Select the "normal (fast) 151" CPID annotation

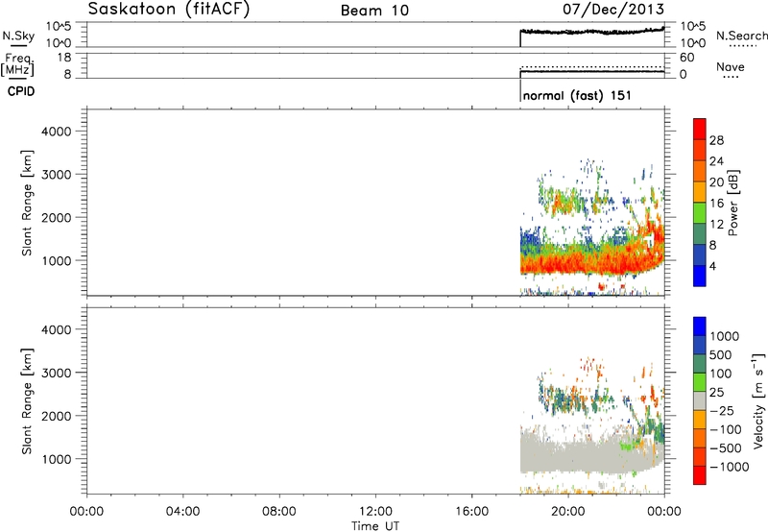(577, 95)
